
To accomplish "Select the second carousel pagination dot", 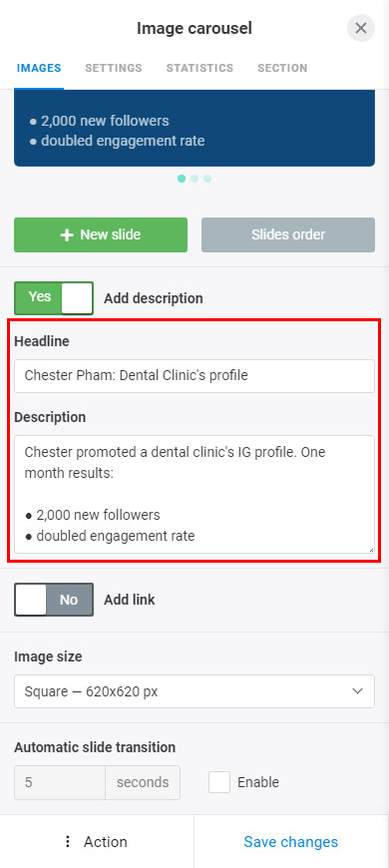I will tap(194, 179).
